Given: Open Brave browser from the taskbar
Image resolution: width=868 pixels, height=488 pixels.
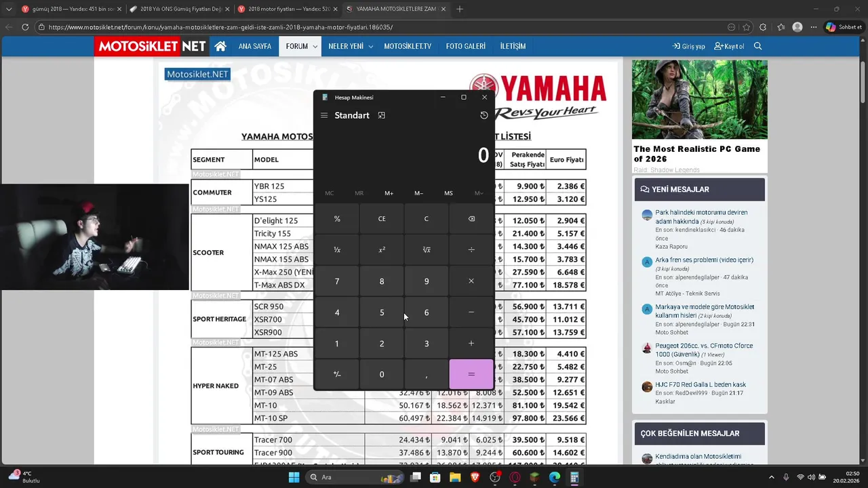Looking at the screenshot, I should [x=475, y=477].
